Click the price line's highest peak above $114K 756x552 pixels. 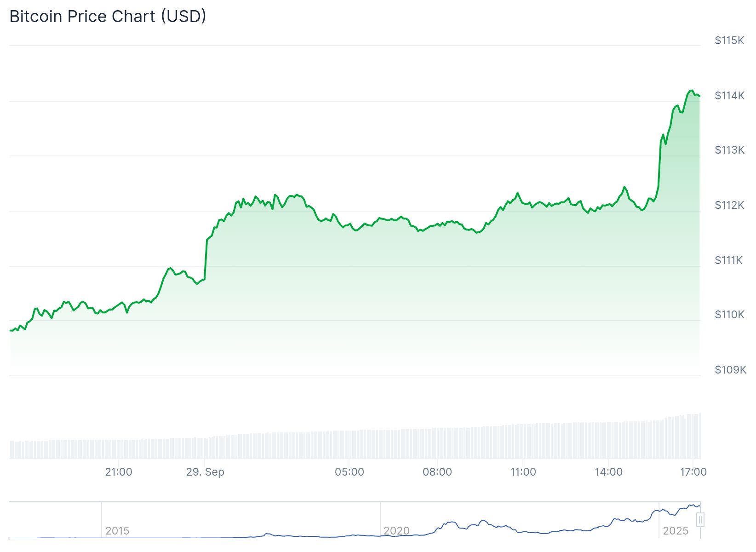691,91
